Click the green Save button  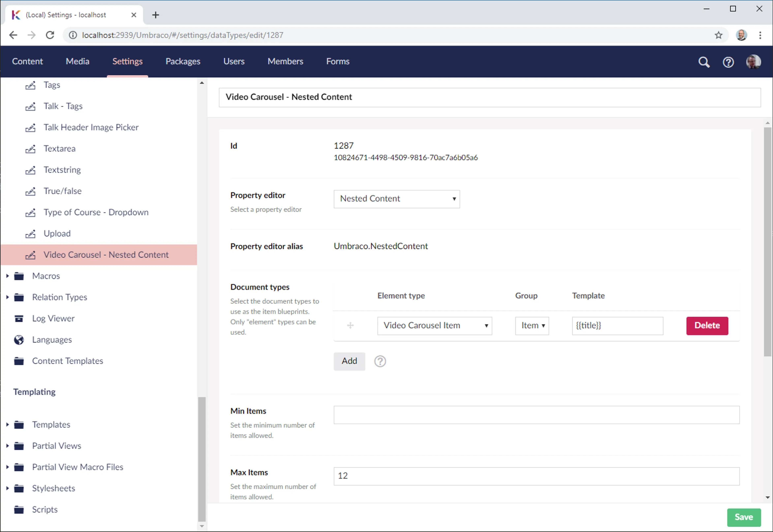pyautogui.click(x=743, y=517)
